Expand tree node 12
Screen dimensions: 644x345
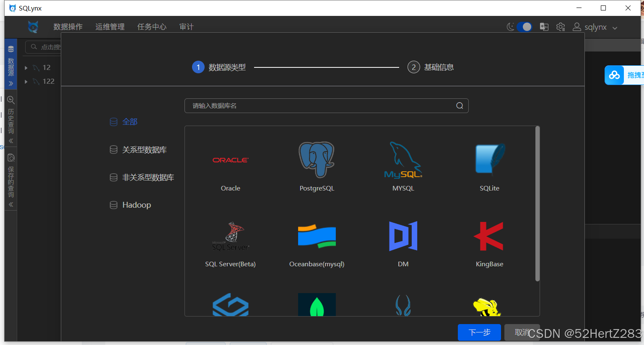coord(26,68)
